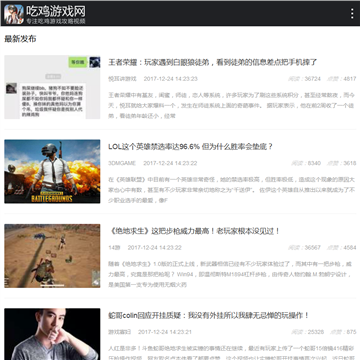Click source name 3DMGAME
The image size is (360, 360).
[122, 163]
